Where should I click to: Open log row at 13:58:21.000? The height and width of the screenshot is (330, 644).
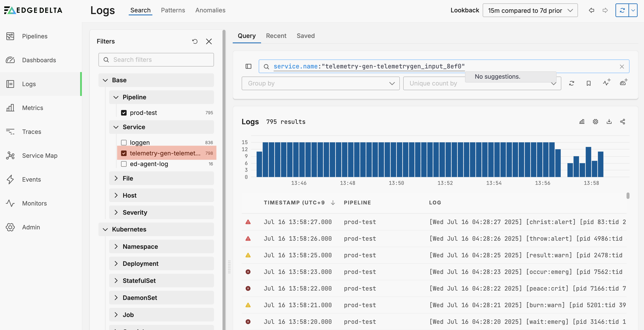pos(434,305)
